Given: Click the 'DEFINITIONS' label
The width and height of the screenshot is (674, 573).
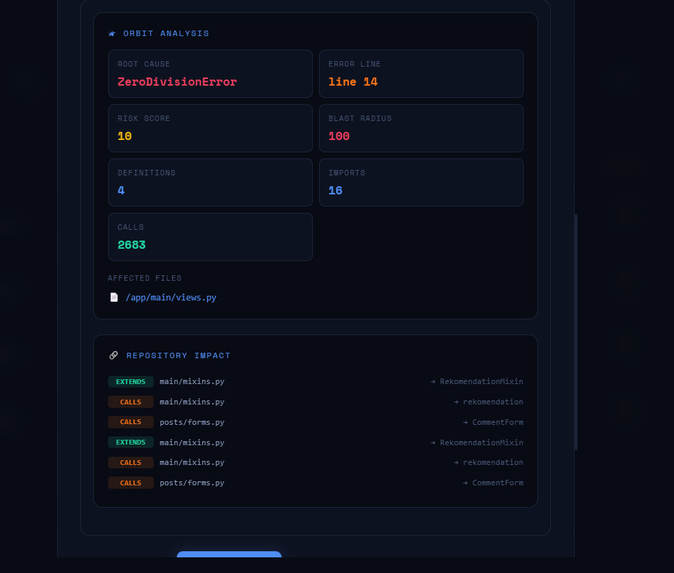Looking at the screenshot, I should point(147,173).
